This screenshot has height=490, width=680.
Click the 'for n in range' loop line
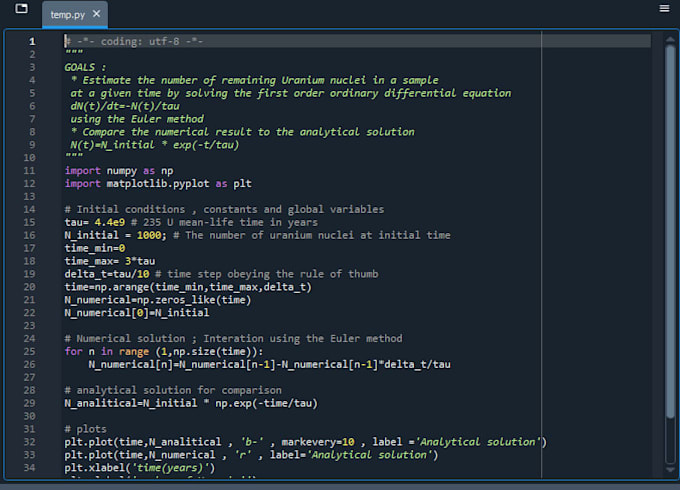(164, 351)
